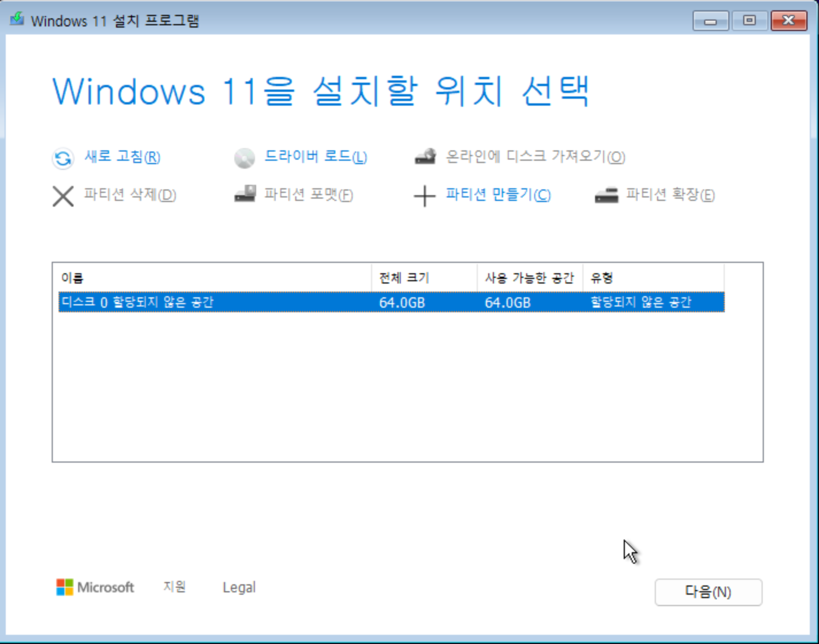819x644 pixels.
Task: Click the 64.0GB available space cell
Action: 508,302
